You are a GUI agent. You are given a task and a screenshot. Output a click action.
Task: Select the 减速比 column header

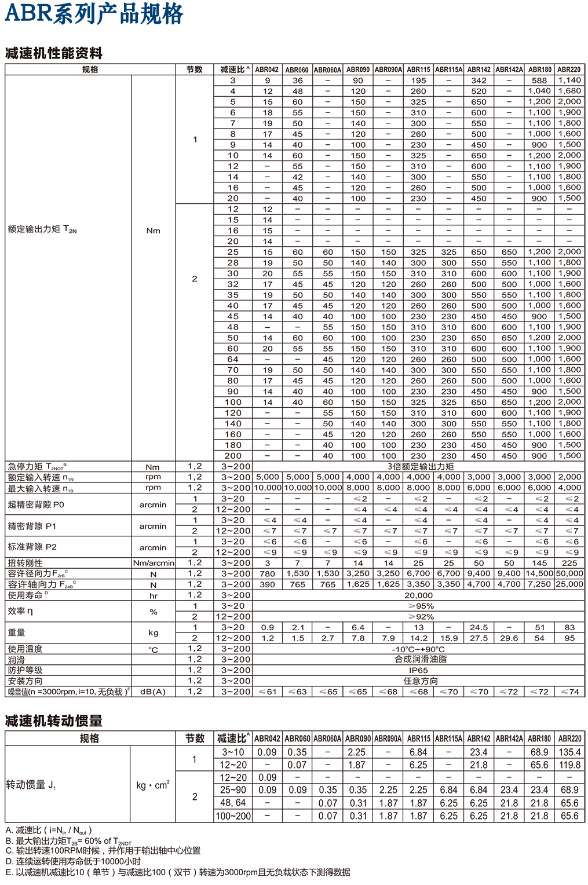[234, 70]
